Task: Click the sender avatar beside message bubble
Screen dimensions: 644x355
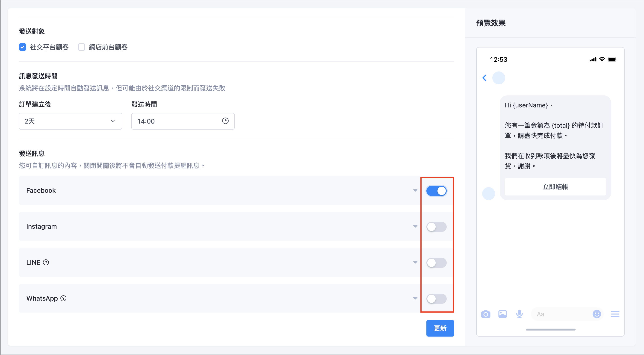Action: pos(488,193)
